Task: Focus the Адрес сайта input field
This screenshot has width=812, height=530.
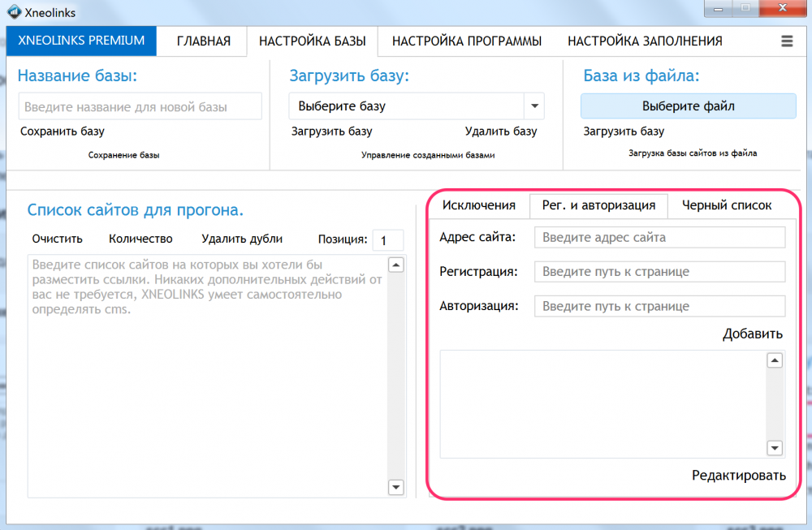Action: coord(659,238)
